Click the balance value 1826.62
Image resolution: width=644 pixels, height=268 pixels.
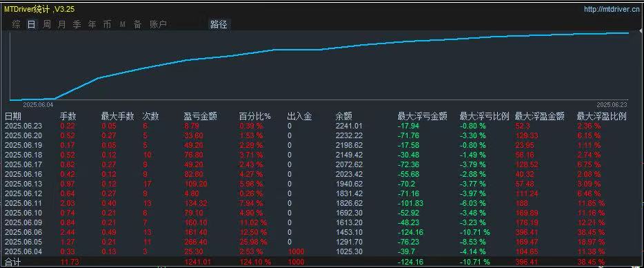(x=349, y=203)
